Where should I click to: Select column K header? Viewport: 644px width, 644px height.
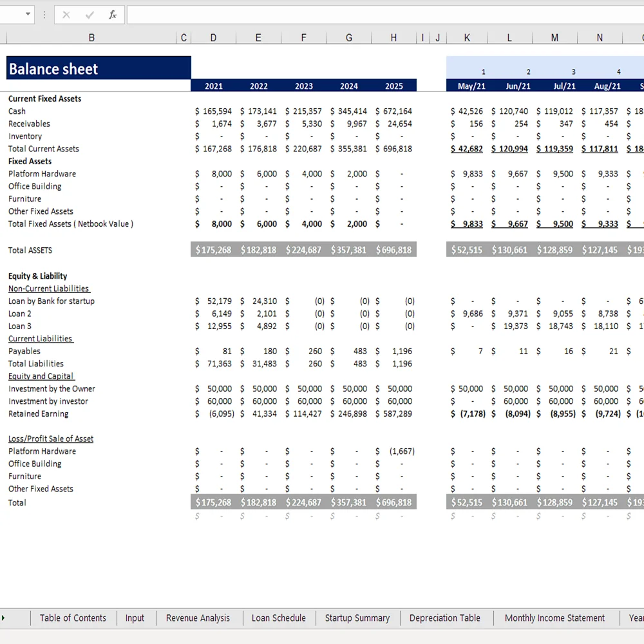pos(467,38)
